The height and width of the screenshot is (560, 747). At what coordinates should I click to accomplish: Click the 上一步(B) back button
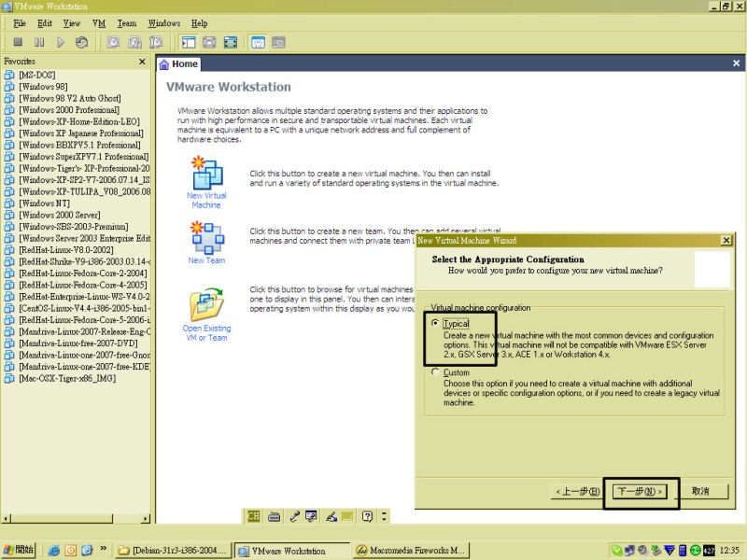pos(578,492)
